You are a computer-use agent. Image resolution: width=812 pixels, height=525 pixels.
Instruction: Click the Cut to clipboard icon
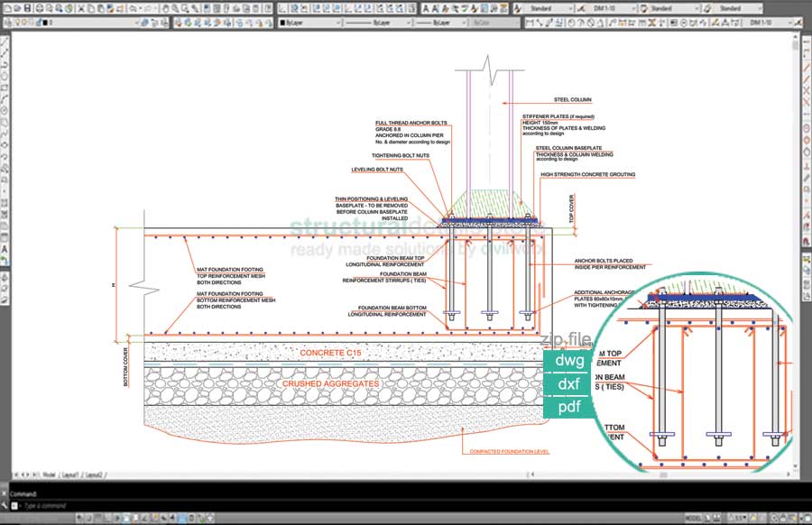coord(81,8)
